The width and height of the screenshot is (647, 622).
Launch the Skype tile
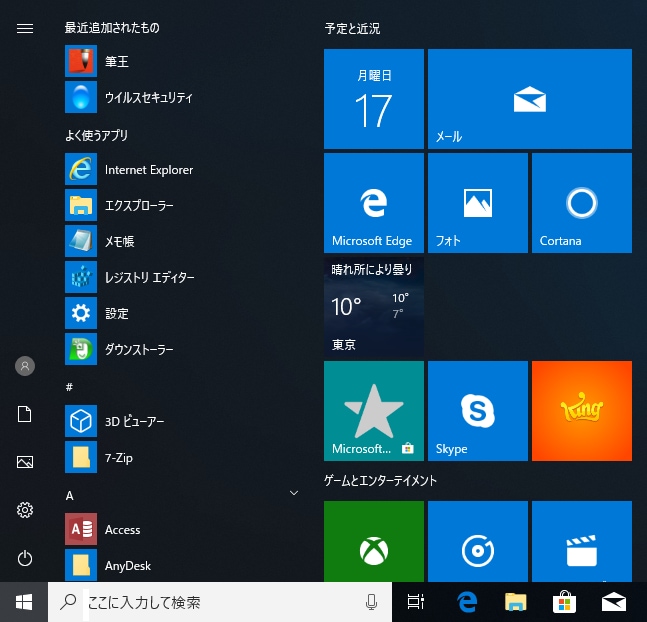478,411
